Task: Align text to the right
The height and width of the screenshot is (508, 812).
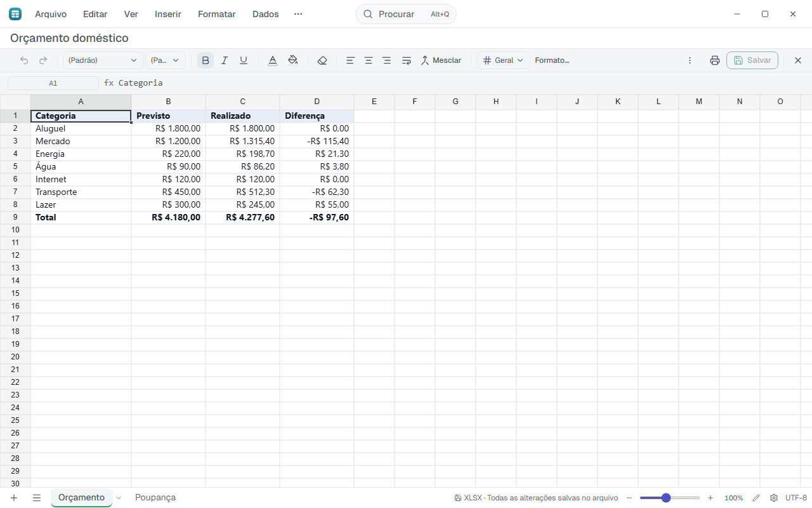Action: point(387,60)
